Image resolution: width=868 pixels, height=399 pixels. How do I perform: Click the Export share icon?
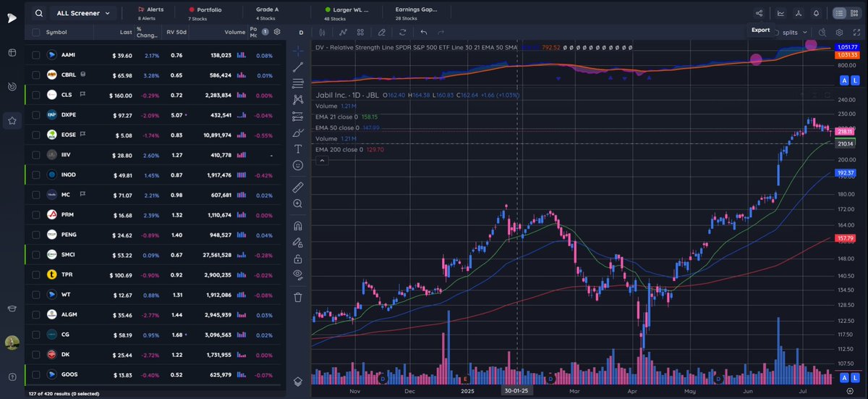(x=759, y=13)
